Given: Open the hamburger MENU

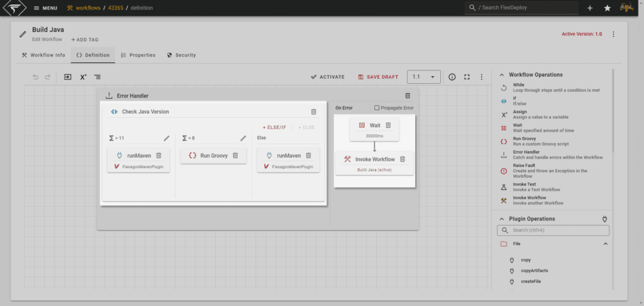Looking at the screenshot, I should [x=45, y=8].
